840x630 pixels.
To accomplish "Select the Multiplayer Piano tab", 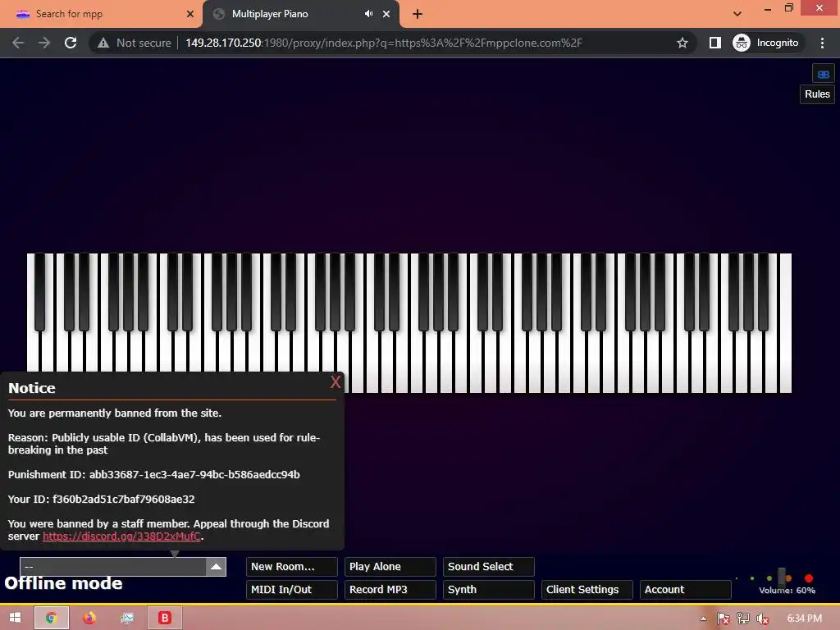I will 300,14.
